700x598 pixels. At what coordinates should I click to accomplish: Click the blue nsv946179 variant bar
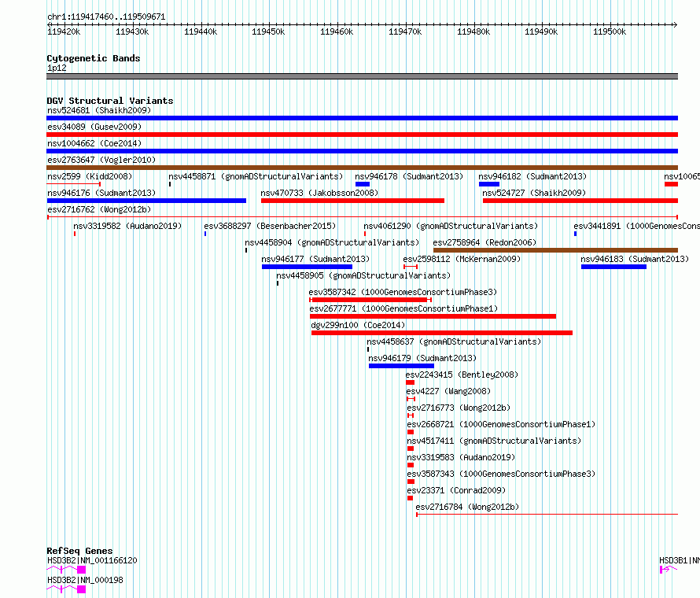401,366
